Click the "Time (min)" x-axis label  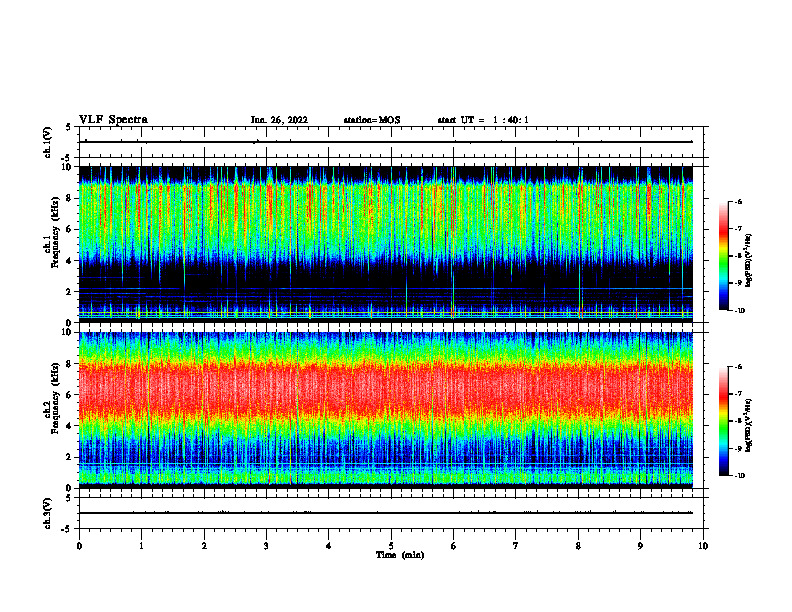[400, 555]
